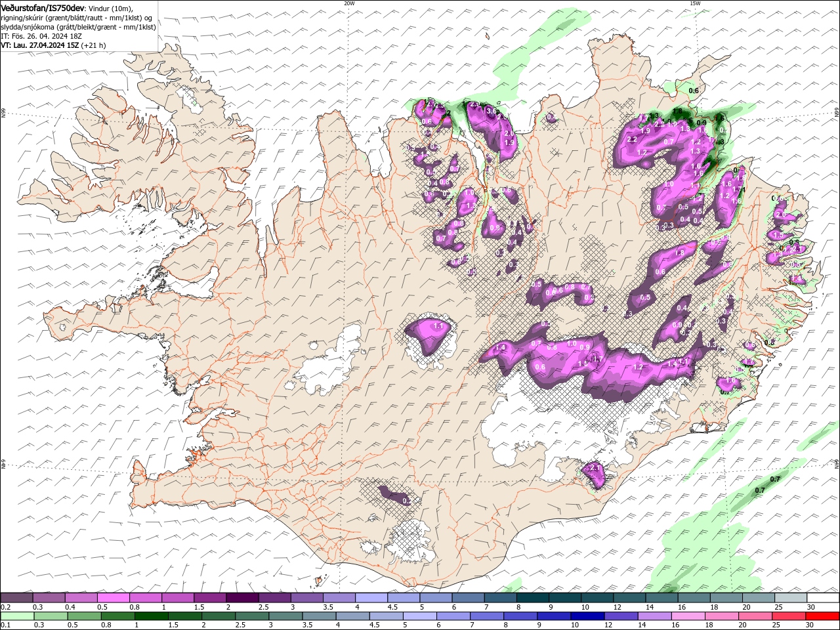Select upper legend swatch between 25 and 30
This screenshot has height=630, width=840.
[790, 598]
